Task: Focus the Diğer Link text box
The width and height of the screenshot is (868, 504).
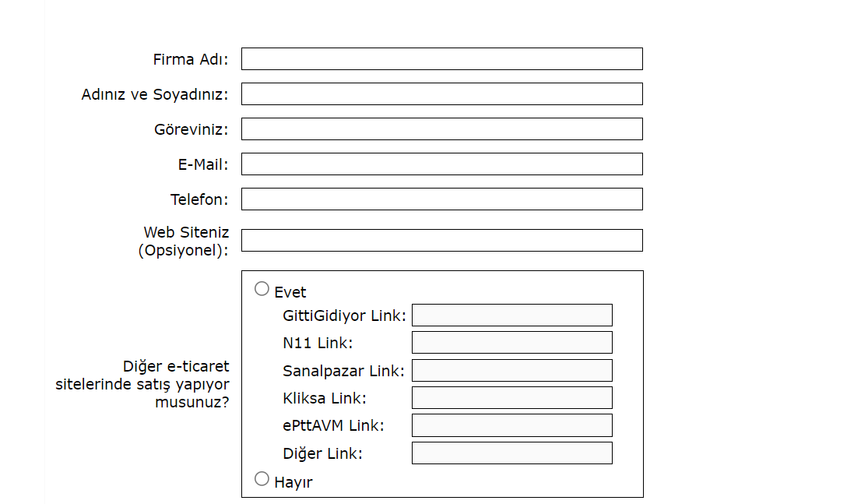Action: click(511, 453)
